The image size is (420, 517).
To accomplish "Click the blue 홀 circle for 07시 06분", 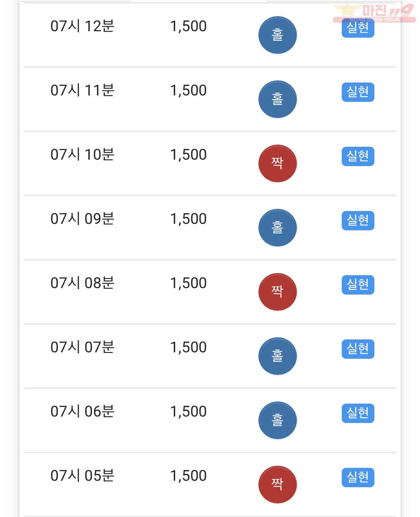I will (277, 420).
